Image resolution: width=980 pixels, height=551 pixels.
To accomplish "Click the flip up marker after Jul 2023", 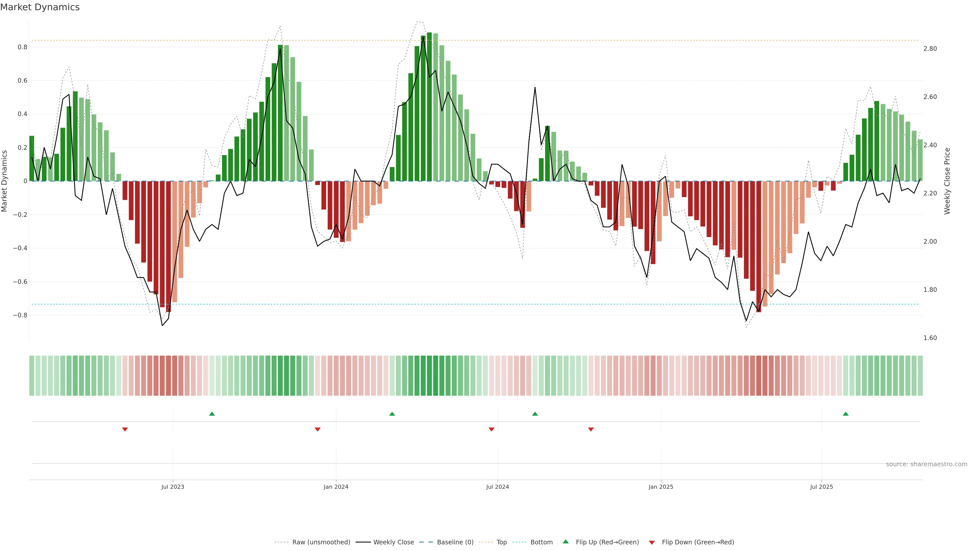I will click(212, 414).
